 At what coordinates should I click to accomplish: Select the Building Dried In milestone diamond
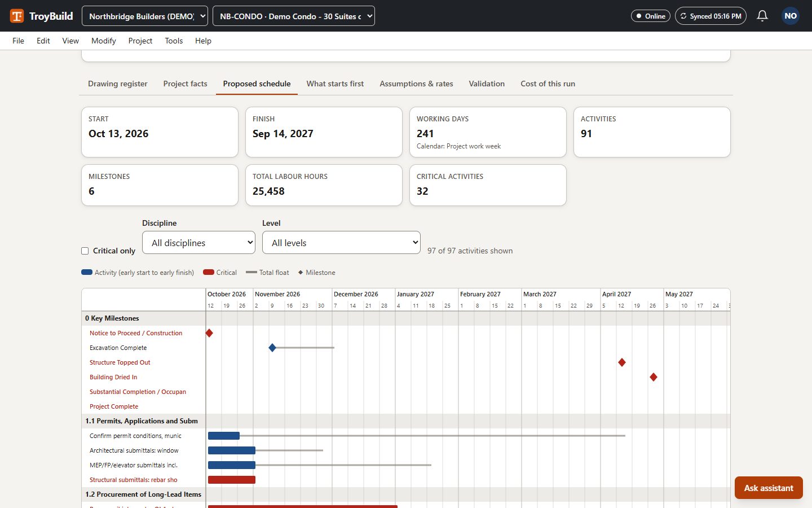click(654, 377)
